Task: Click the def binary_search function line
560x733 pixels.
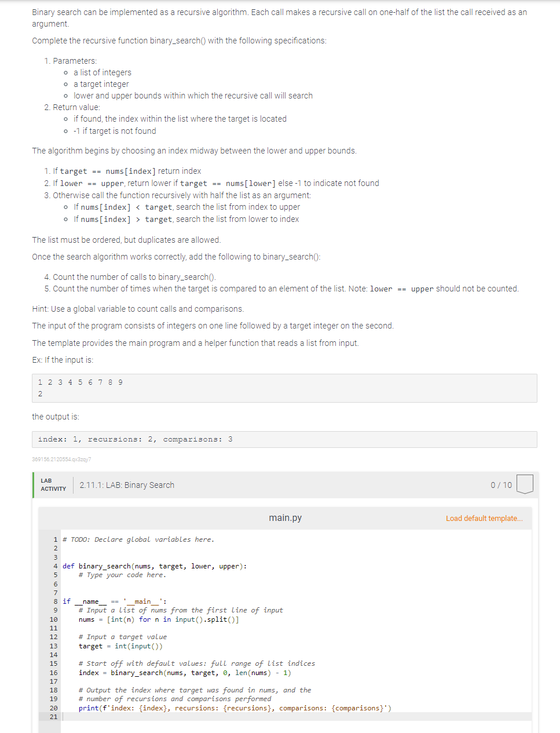Action: [x=145, y=566]
